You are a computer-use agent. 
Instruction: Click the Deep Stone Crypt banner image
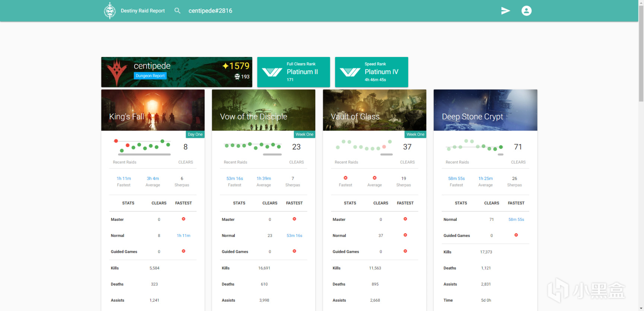(486, 110)
